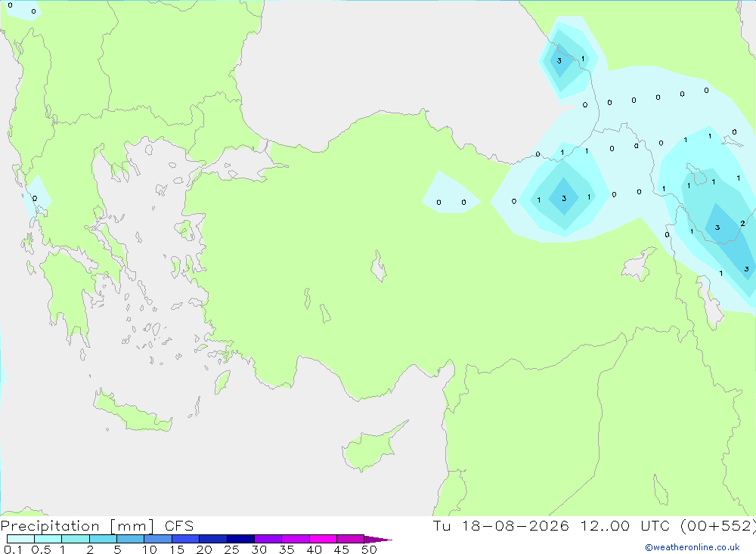This screenshot has height=554, width=756.
Task: Click the '30' legend scale label
Action: click(259, 549)
